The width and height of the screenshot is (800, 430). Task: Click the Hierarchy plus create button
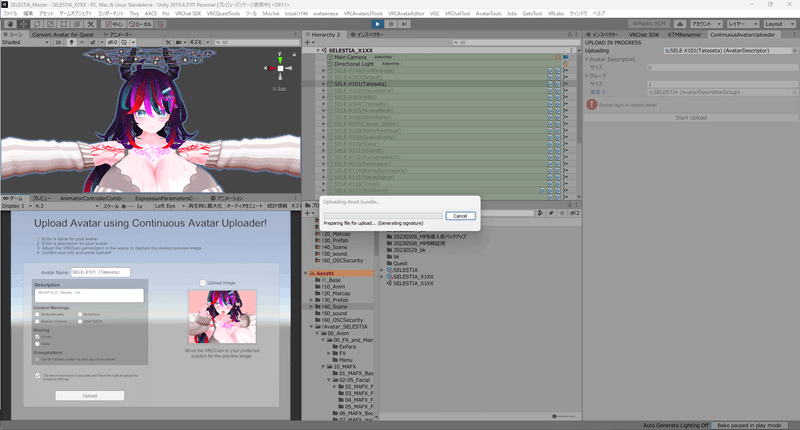coord(309,42)
